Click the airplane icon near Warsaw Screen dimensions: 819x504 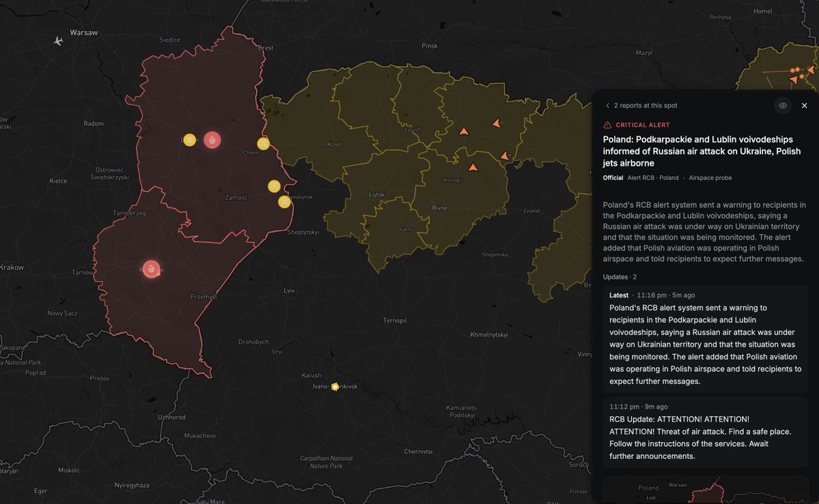click(x=58, y=41)
